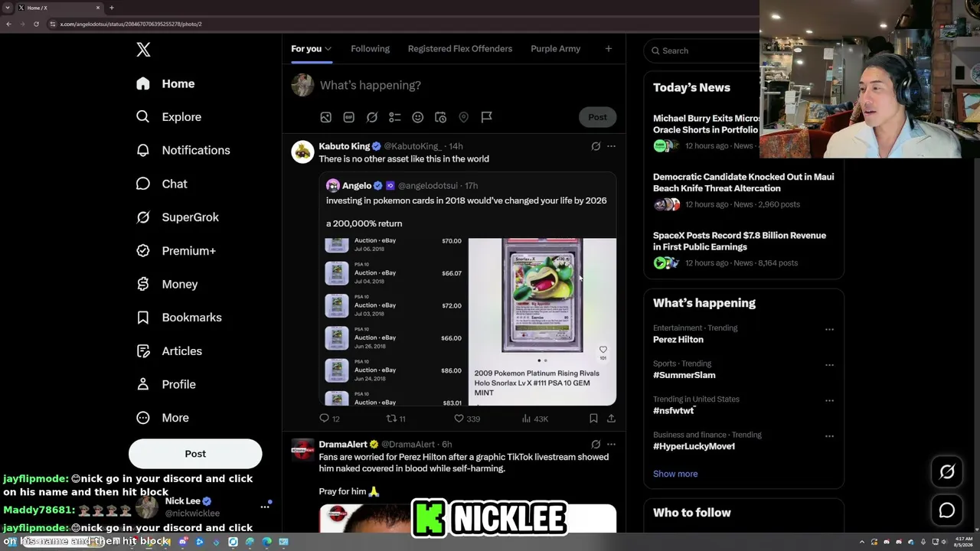Insert a GIF from the composer toolbar
The width and height of the screenshot is (980, 551).
pos(349,117)
